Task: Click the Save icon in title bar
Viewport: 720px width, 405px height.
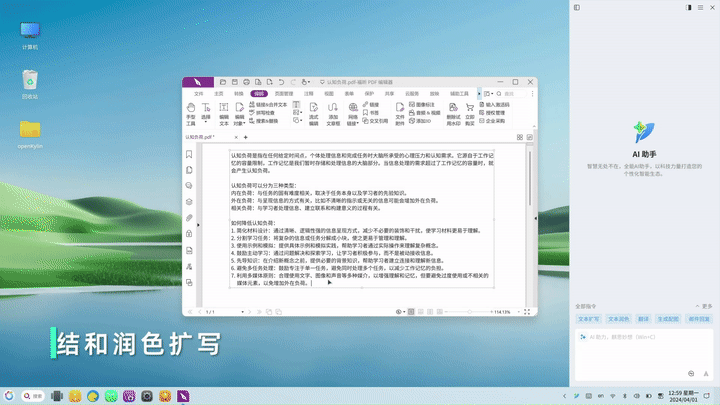Action: click(x=235, y=82)
